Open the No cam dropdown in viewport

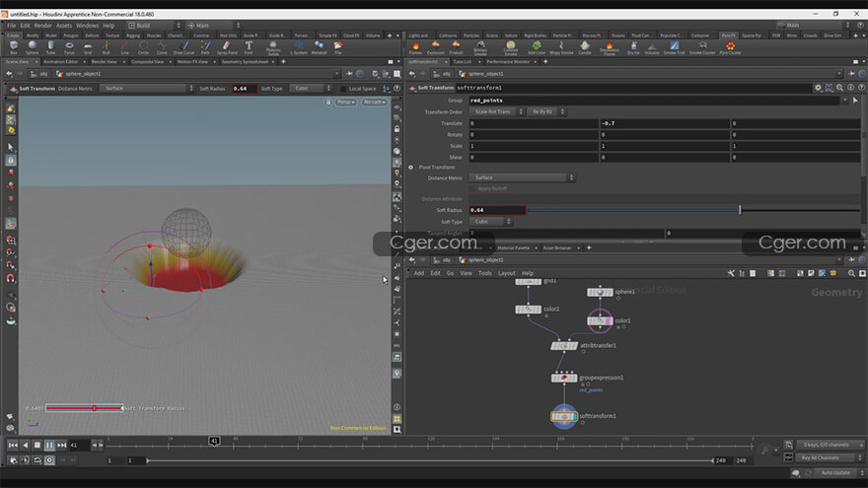374,103
